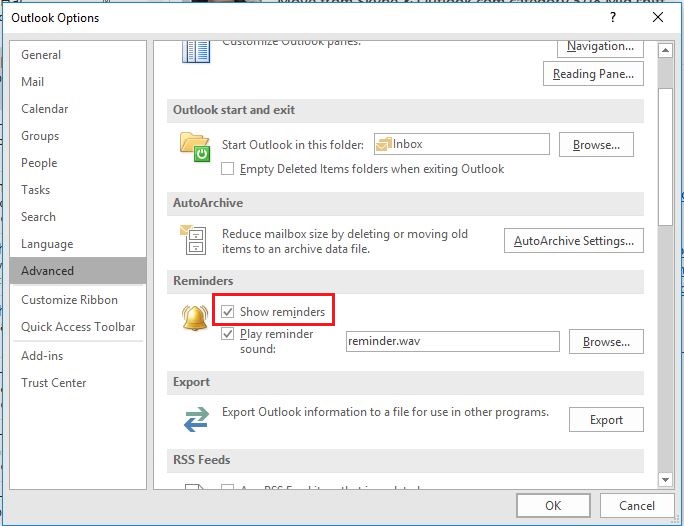This screenshot has height=526, width=684.
Task: Click the Export section heading
Action: (x=192, y=382)
